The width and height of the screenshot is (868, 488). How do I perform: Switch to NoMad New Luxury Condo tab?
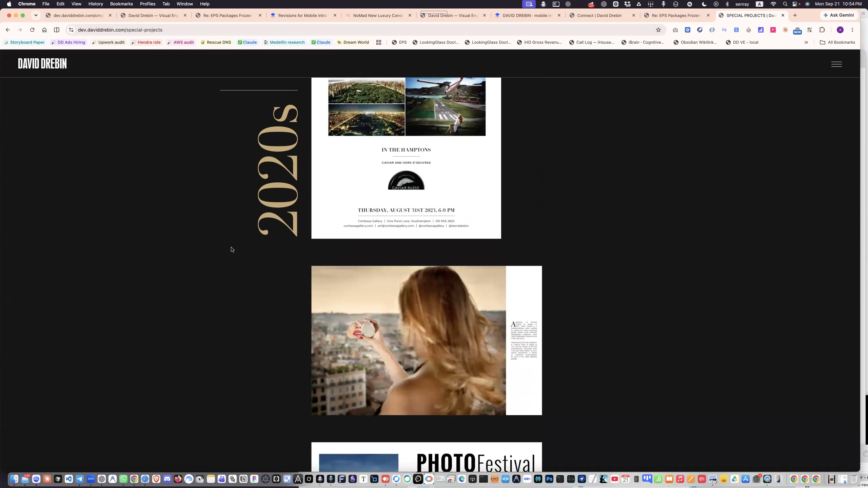coord(378,15)
